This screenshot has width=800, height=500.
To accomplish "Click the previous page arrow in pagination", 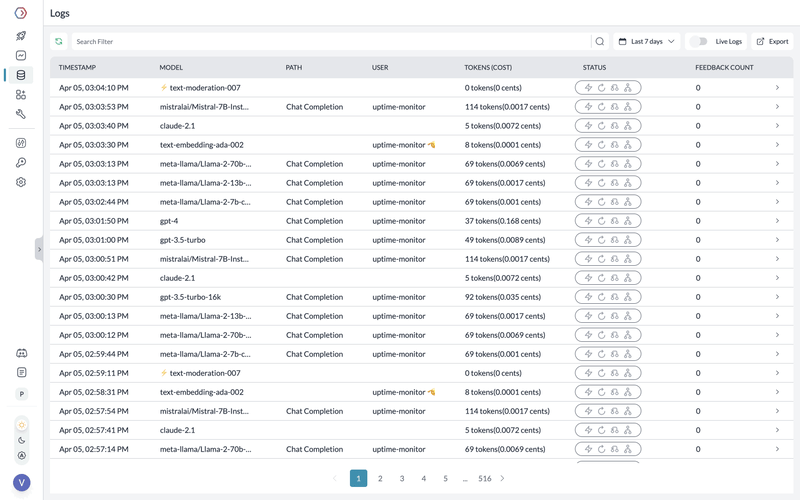I will click(335, 478).
